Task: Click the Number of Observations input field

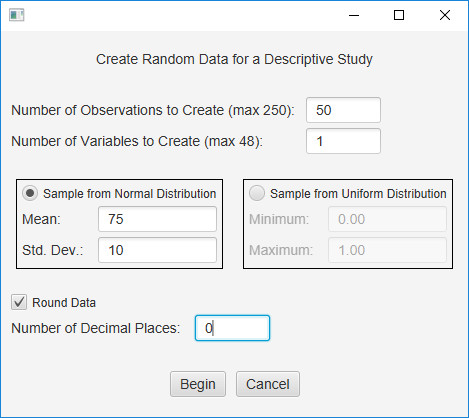Action: click(343, 110)
